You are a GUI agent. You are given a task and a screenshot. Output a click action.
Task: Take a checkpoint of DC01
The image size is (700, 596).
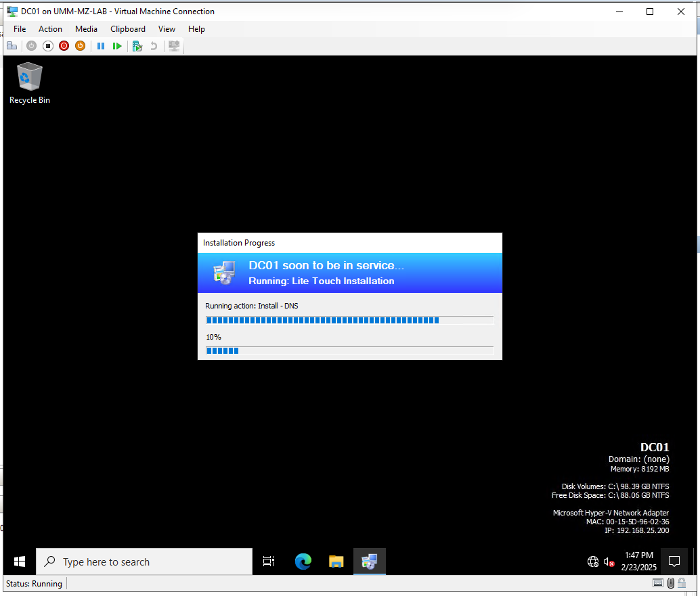137,45
